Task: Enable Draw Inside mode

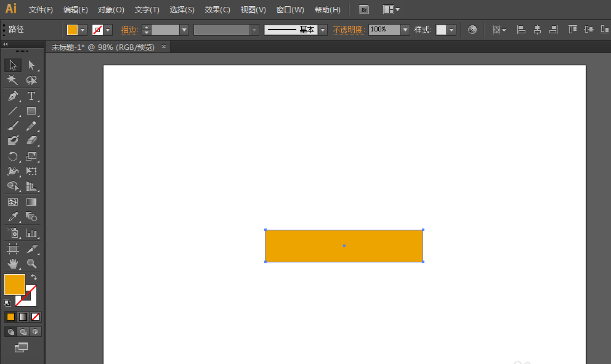Action: tap(36, 331)
